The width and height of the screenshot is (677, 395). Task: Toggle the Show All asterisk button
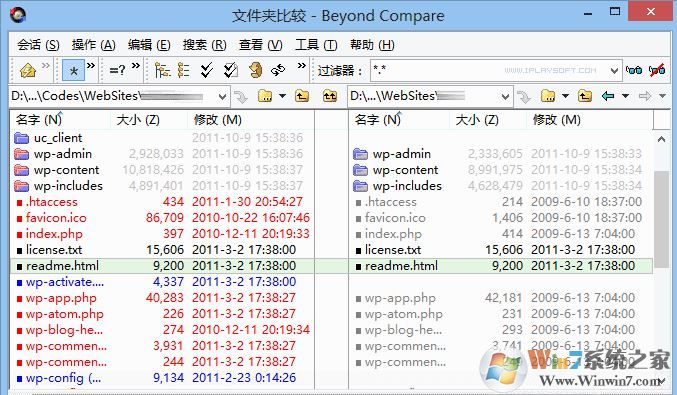tap(73, 70)
